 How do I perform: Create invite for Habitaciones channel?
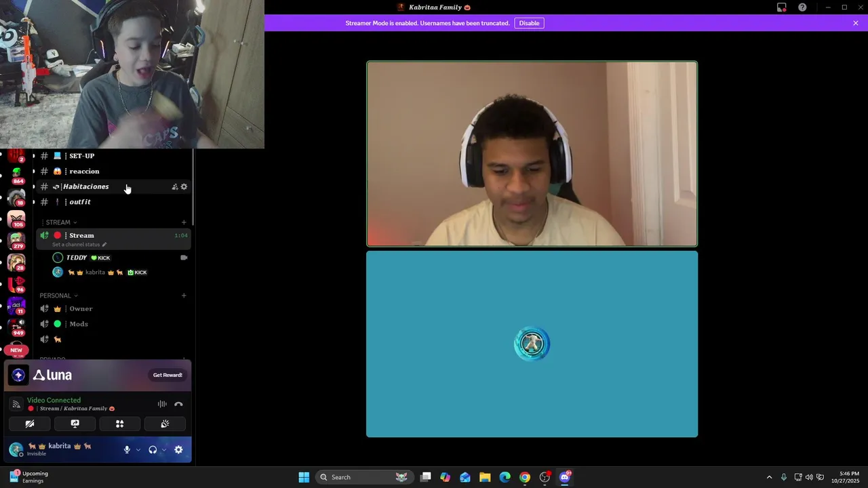coord(174,186)
